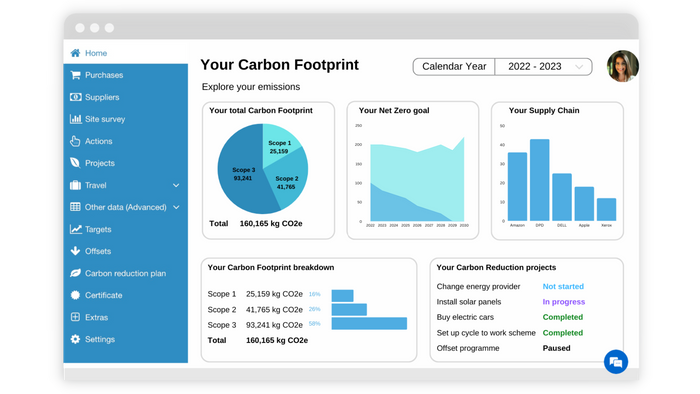Select the Suppliers money icon
Image resolution: width=700 pixels, height=394 pixels.
[75, 97]
